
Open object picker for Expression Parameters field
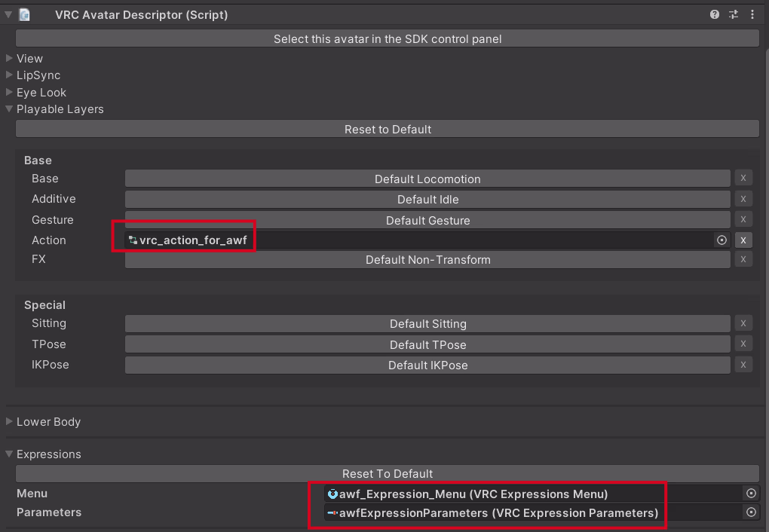click(751, 512)
